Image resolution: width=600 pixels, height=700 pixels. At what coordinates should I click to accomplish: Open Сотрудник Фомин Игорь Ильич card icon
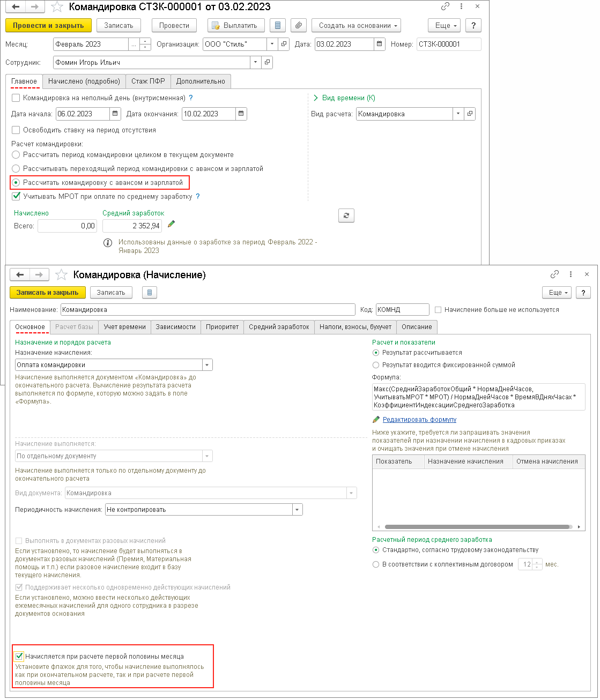(x=267, y=62)
